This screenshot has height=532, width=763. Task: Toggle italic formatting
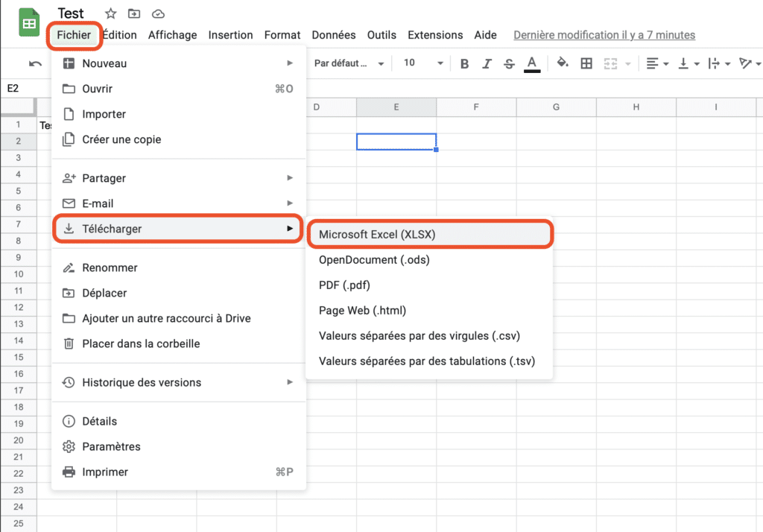pos(487,63)
